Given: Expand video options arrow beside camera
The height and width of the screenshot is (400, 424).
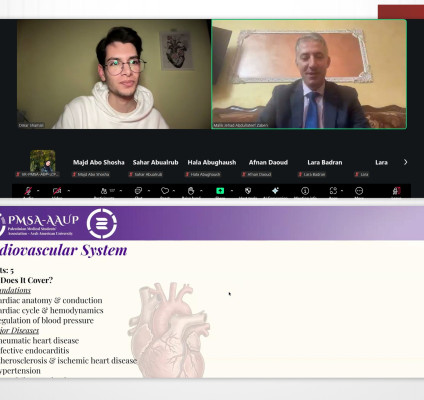Looking at the screenshot, I should coord(69,191).
